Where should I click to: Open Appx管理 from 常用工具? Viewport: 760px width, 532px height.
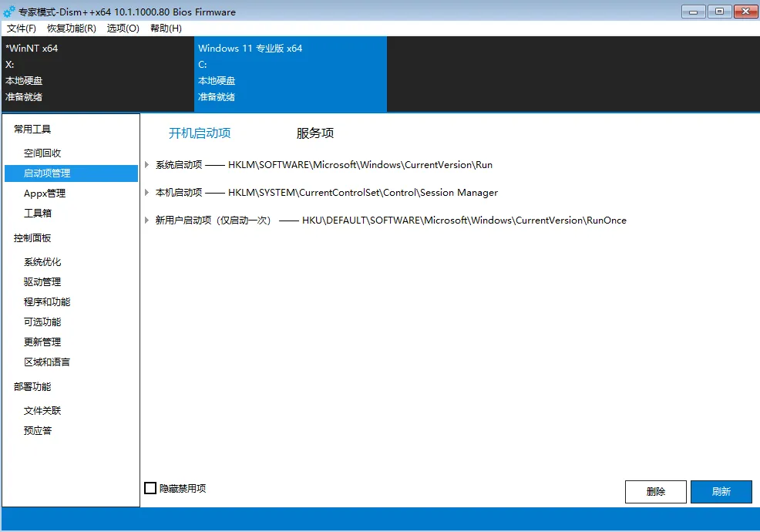(x=43, y=193)
